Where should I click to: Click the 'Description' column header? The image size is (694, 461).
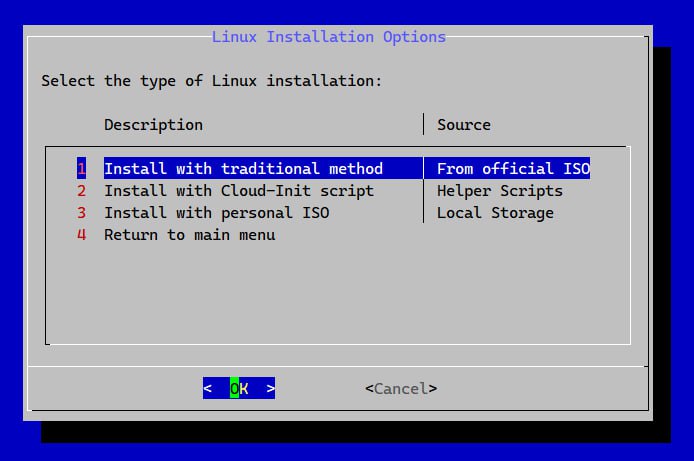(154, 125)
